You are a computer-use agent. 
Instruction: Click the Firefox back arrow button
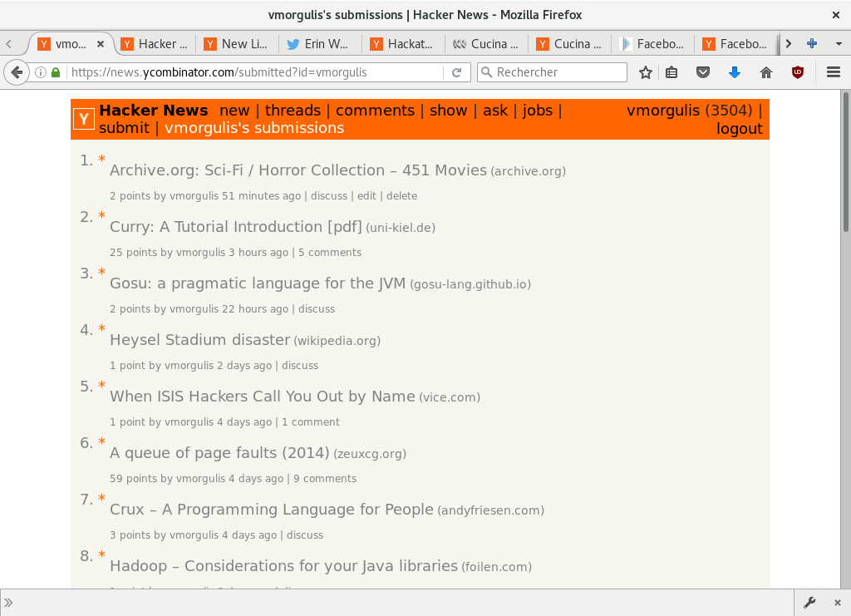pos(17,72)
